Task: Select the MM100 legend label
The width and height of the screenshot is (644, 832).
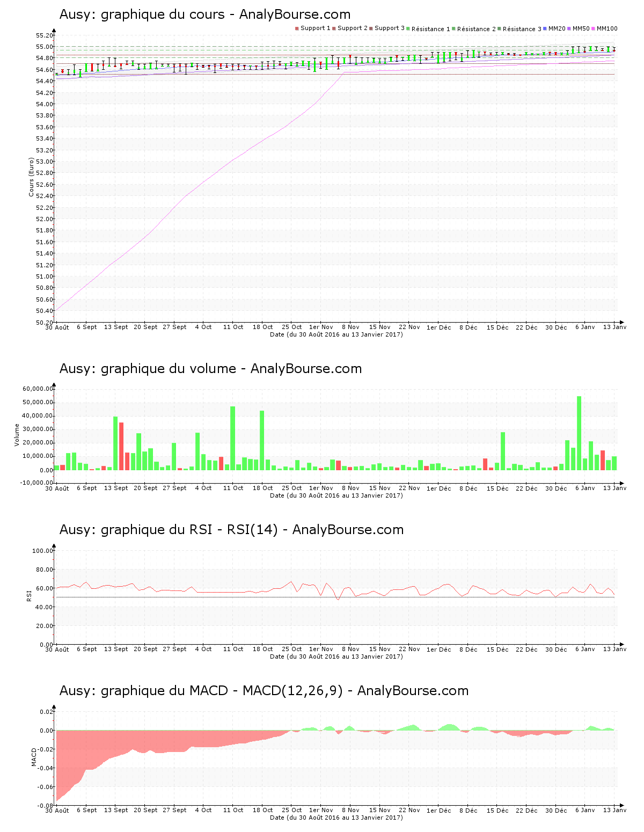Action: pyautogui.click(x=607, y=28)
